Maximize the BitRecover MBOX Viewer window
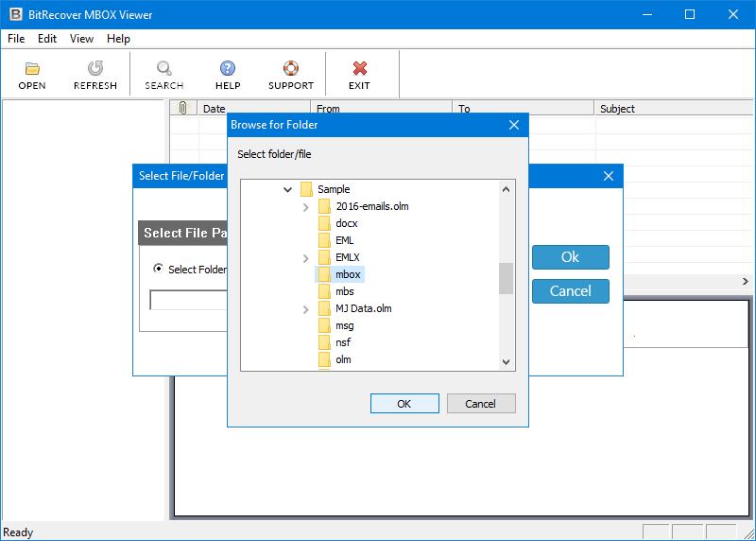 [690, 14]
